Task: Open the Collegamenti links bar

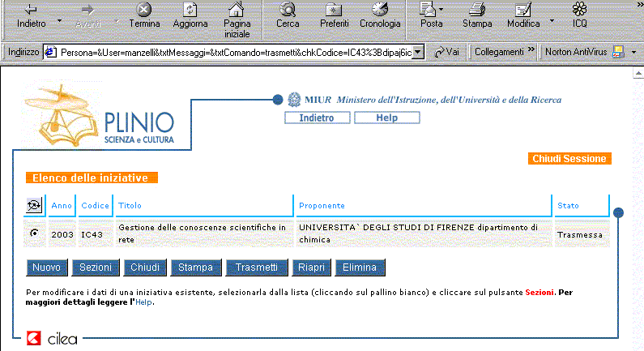Action: pos(499,52)
